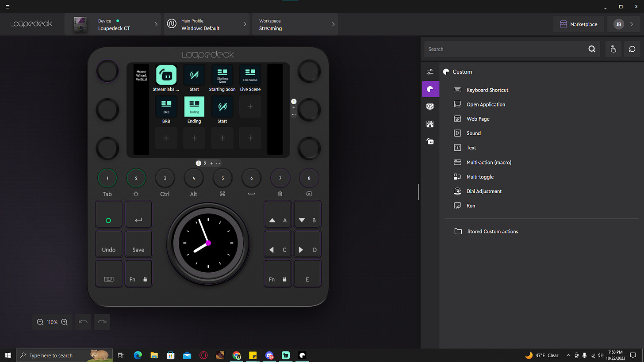Click the right arrow D button

(308, 244)
